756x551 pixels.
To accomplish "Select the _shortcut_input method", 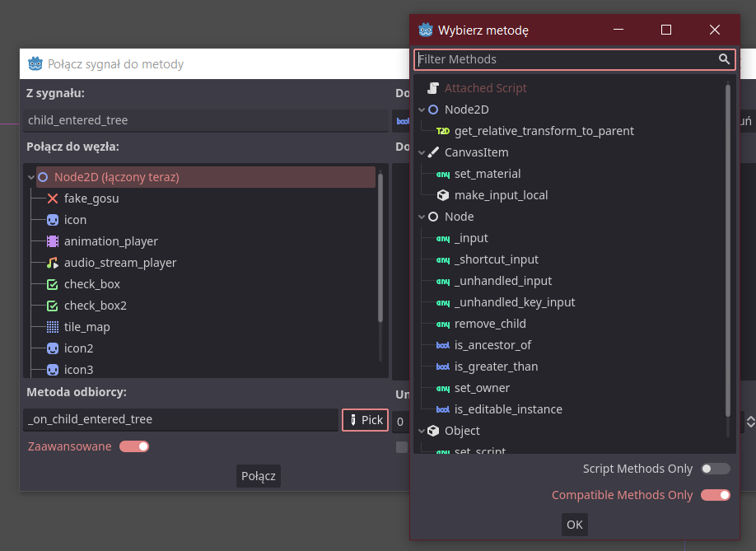I will (496, 259).
